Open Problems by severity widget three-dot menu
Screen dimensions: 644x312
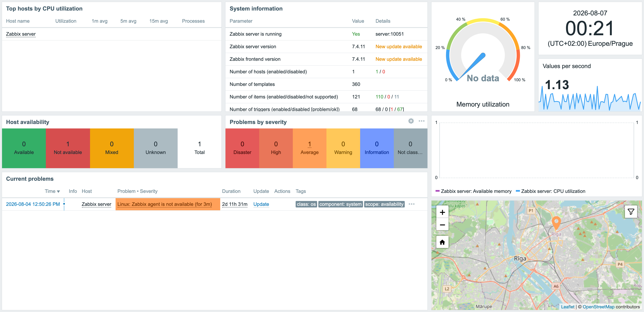pyautogui.click(x=422, y=121)
